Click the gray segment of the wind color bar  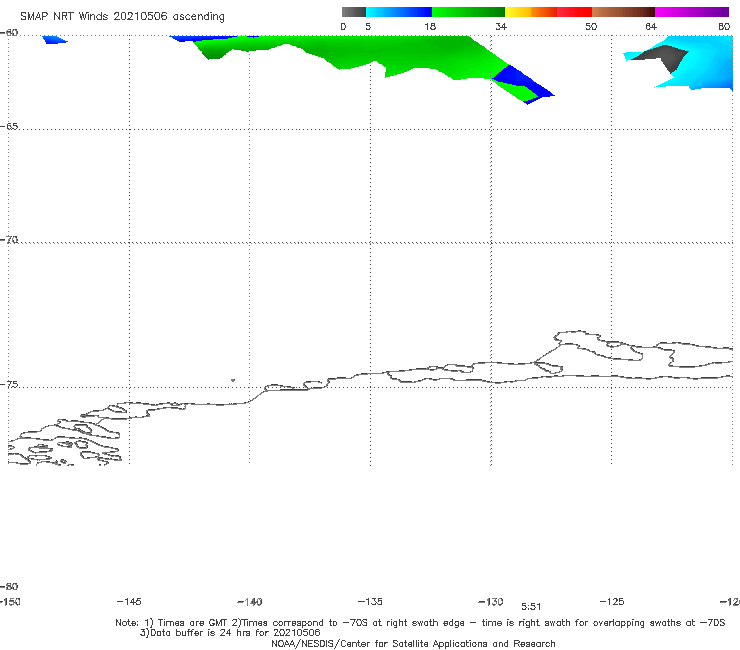[x=353, y=12]
